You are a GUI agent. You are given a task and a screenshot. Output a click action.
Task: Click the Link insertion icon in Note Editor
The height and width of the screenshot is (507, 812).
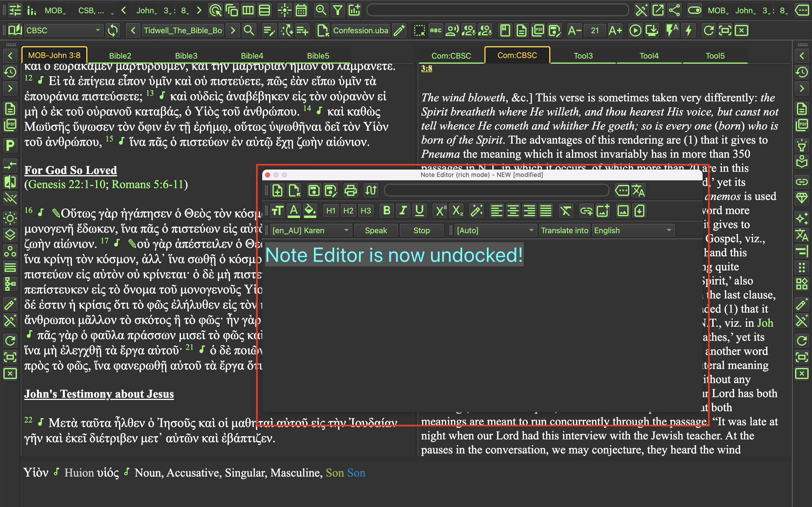(x=586, y=212)
